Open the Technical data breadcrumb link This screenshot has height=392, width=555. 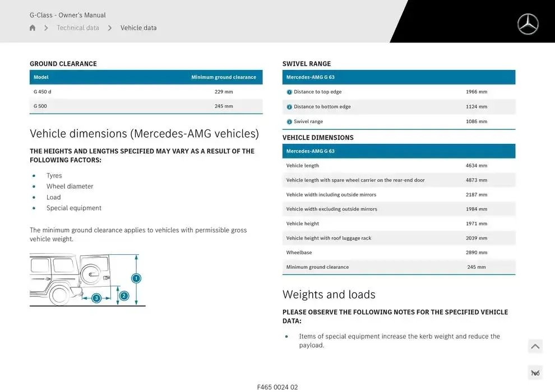click(x=78, y=28)
